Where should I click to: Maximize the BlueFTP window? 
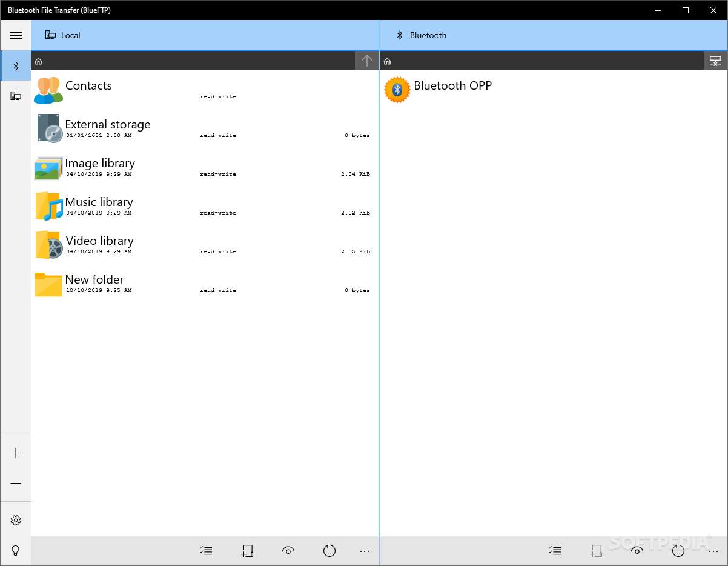click(x=686, y=10)
